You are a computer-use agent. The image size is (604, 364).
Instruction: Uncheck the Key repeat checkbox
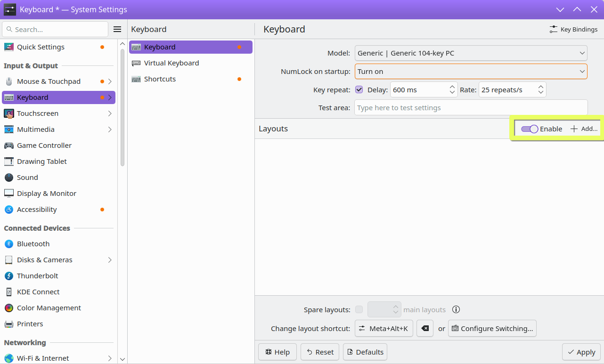(x=359, y=89)
